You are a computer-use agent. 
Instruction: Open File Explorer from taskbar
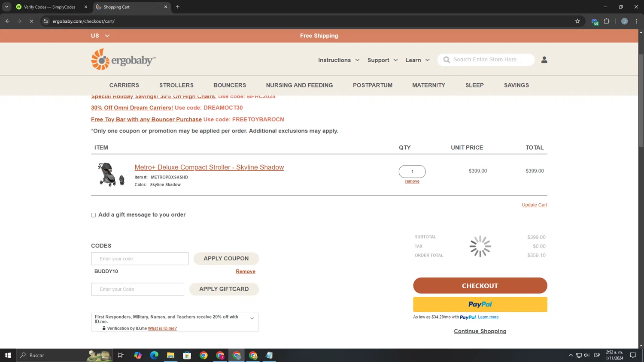[x=170, y=355]
